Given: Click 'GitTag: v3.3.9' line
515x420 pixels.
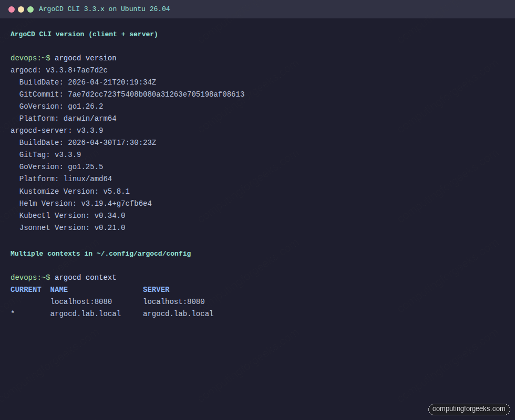Looking at the screenshot, I should (50, 154).
